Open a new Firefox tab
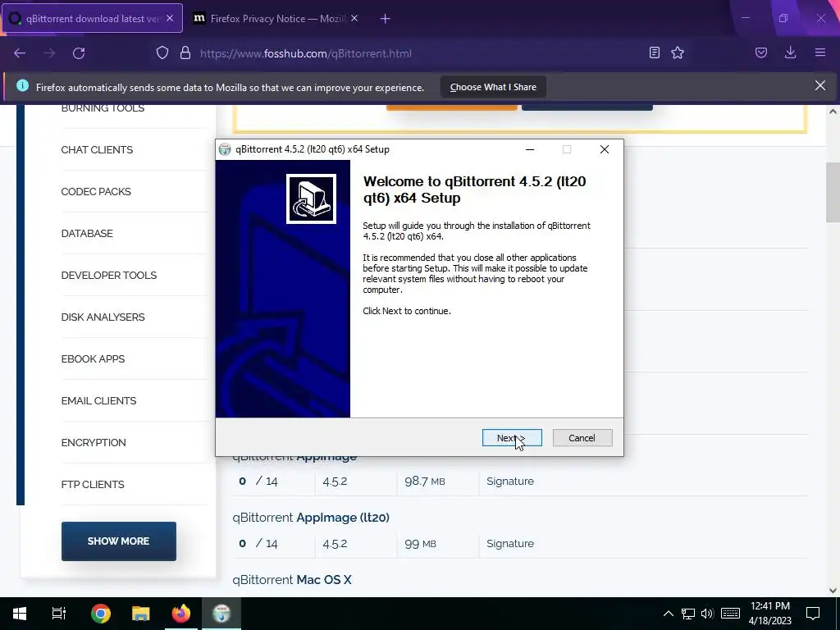Viewport: 840px width, 630px height. (x=386, y=19)
